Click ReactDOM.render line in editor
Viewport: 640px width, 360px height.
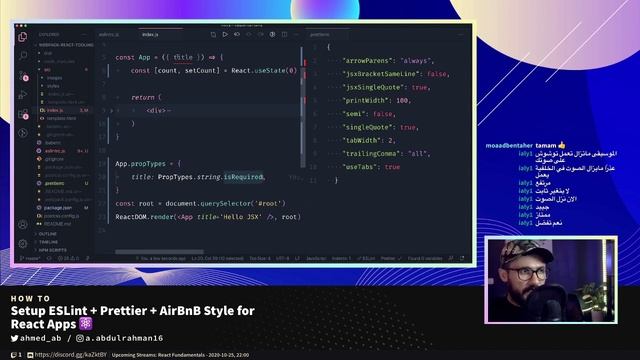[x=208, y=217]
